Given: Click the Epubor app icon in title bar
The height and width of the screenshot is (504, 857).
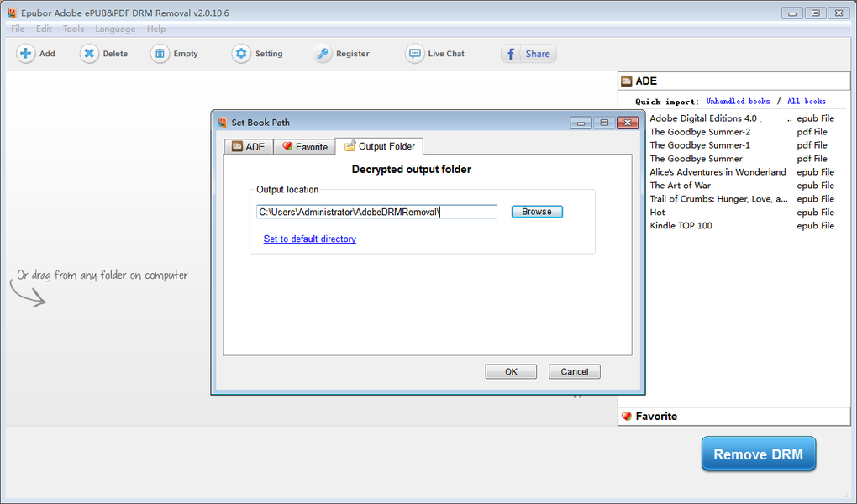Looking at the screenshot, I should click(x=12, y=13).
